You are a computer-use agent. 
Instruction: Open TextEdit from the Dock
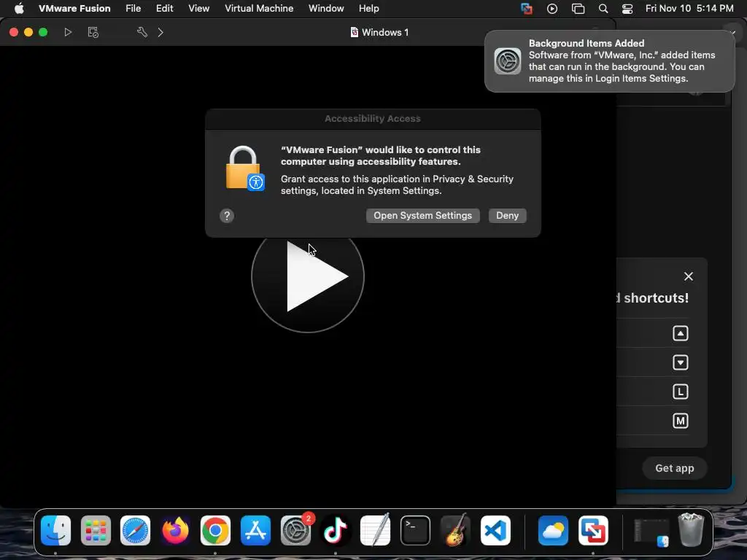coord(376,531)
